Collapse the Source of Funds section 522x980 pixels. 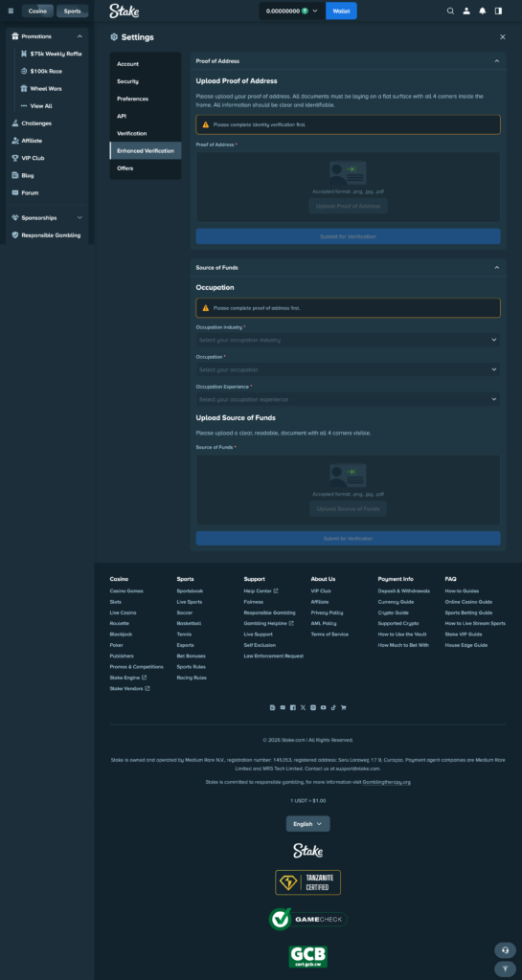click(497, 267)
